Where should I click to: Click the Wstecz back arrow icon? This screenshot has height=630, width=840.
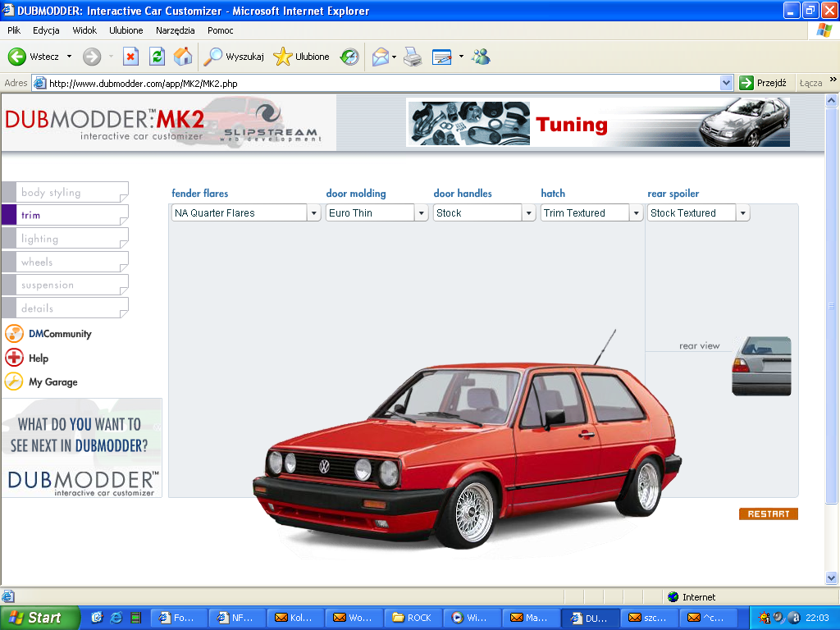(x=16, y=57)
